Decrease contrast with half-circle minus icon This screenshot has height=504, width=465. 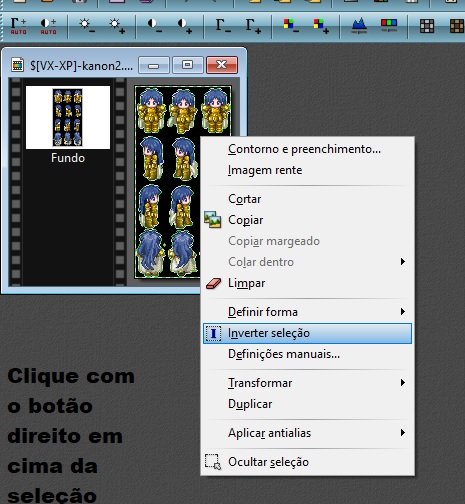click(x=155, y=26)
